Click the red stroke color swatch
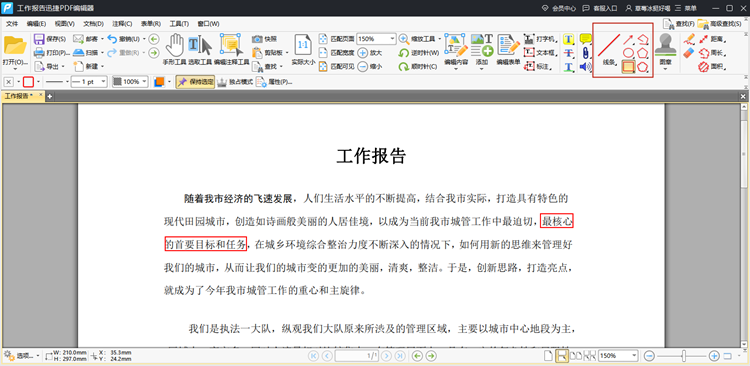 [x=28, y=82]
